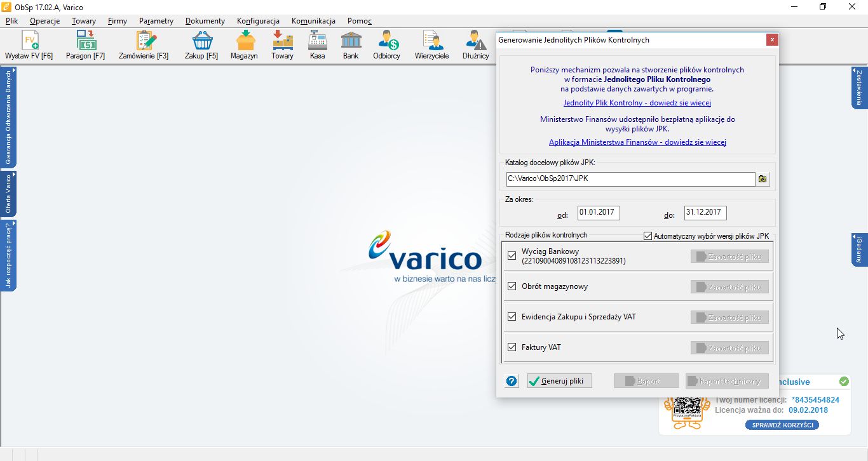Open Wystaw FV [F6] invoice tool
The height and width of the screenshot is (461, 868).
[29, 46]
